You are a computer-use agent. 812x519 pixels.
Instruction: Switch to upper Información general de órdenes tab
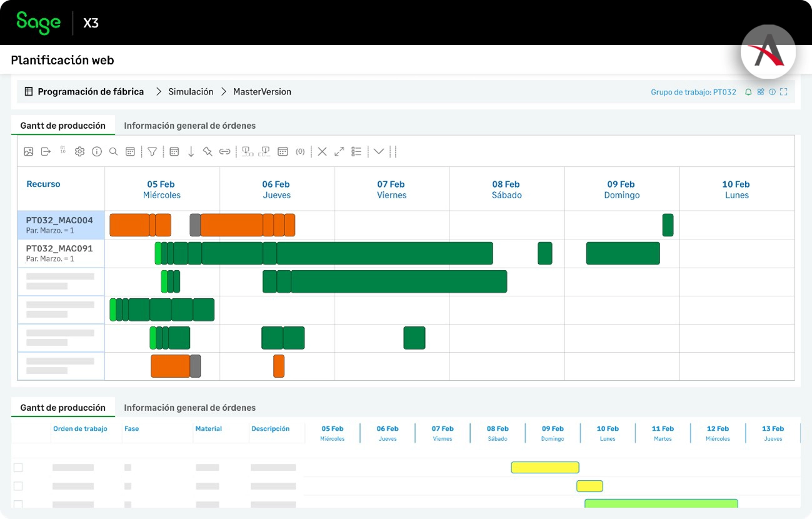pos(189,126)
